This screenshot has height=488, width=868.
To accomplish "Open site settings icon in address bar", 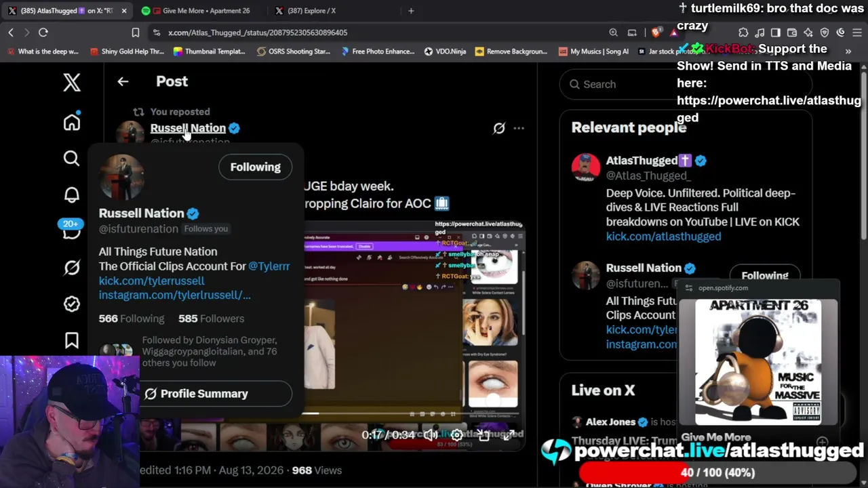I will 157,33.
